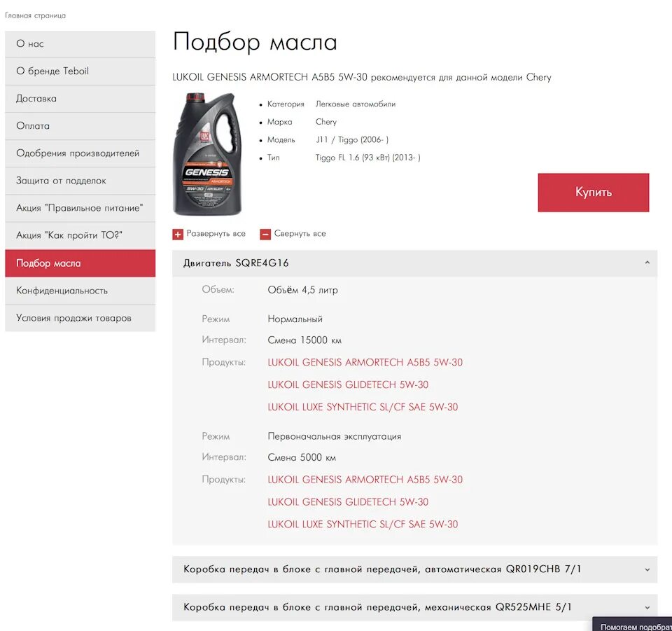Click the Нормальный mode text
This screenshot has width=672, height=631.
tap(295, 319)
